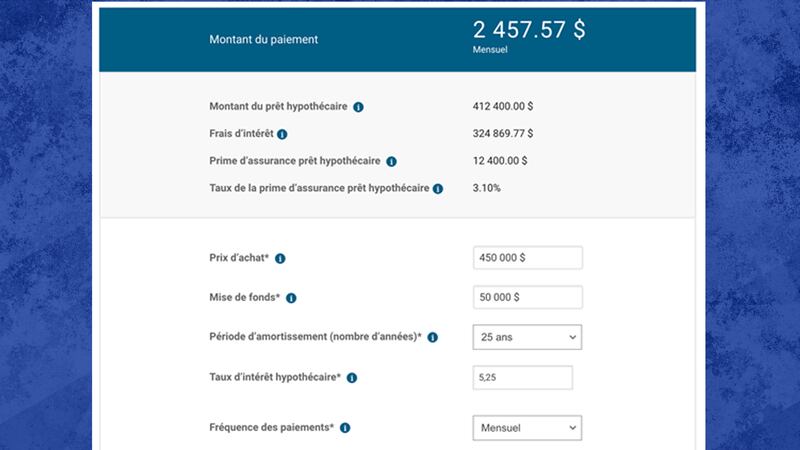Screen dimensions: 800x450
Task: Open info icon for Taux d'intérêt hypothécaire
Action: click(x=352, y=378)
